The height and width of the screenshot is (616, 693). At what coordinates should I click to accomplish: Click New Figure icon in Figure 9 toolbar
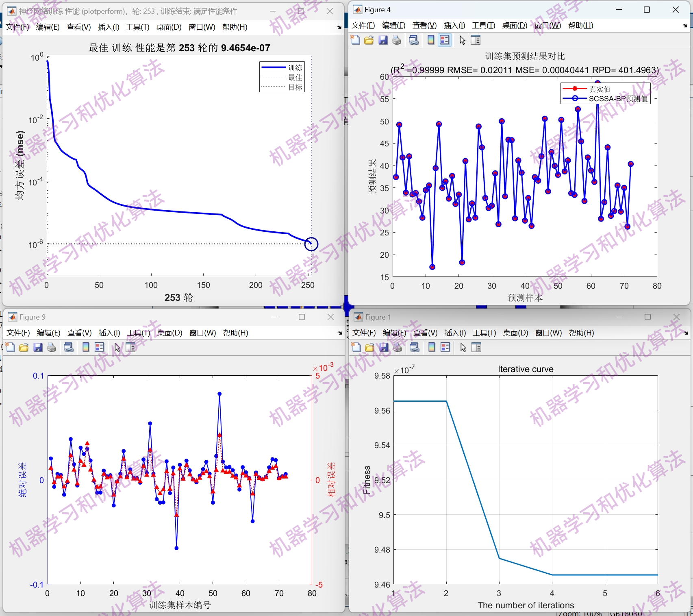(x=11, y=347)
